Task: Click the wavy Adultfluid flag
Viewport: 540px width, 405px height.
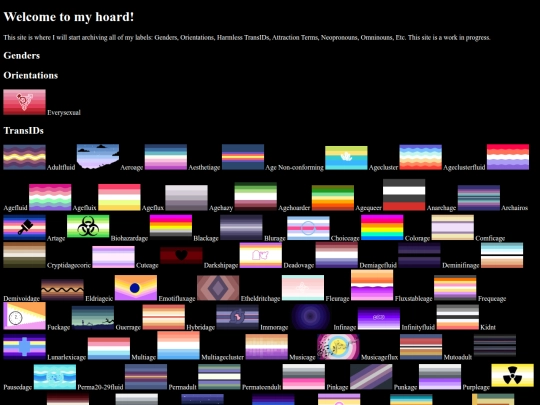Action: pyautogui.click(x=24, y=157)
